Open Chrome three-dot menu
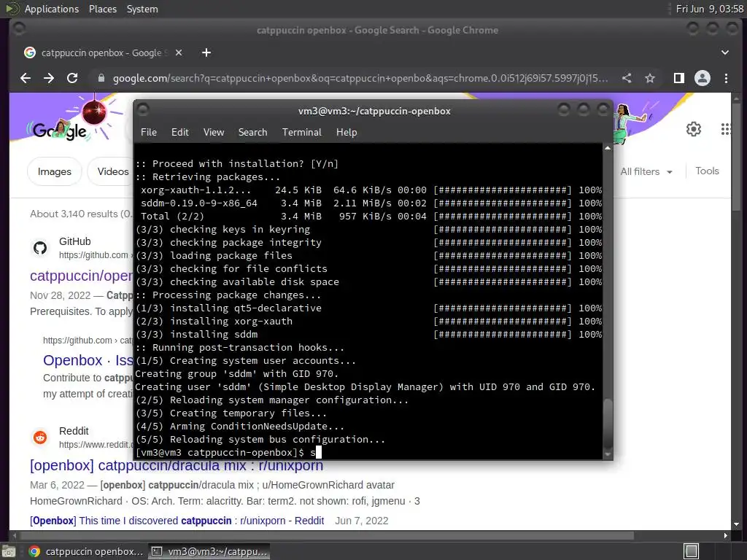The image size is (747, 560). click(726, 78)
